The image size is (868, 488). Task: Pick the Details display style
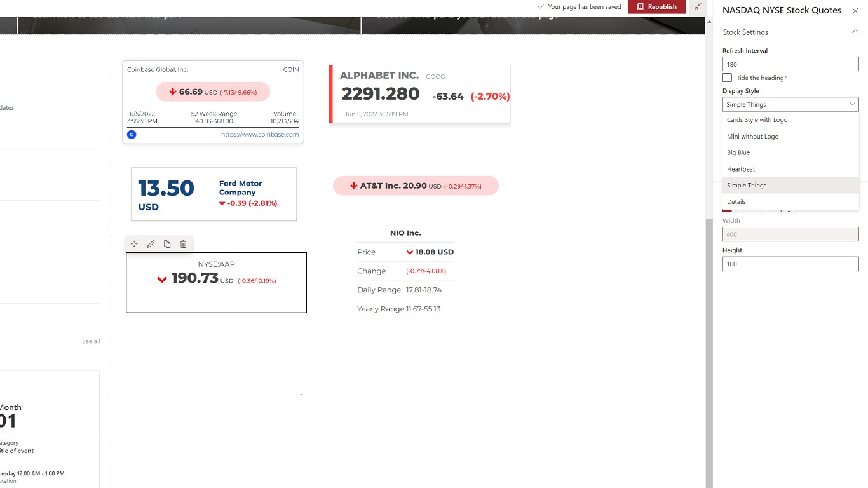point(790,201)
